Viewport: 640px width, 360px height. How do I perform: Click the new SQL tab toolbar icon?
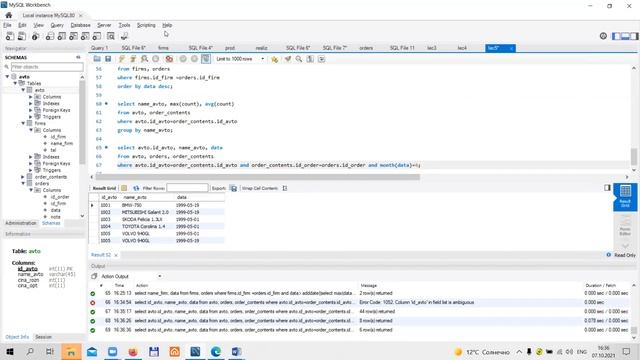pos(10,36)
